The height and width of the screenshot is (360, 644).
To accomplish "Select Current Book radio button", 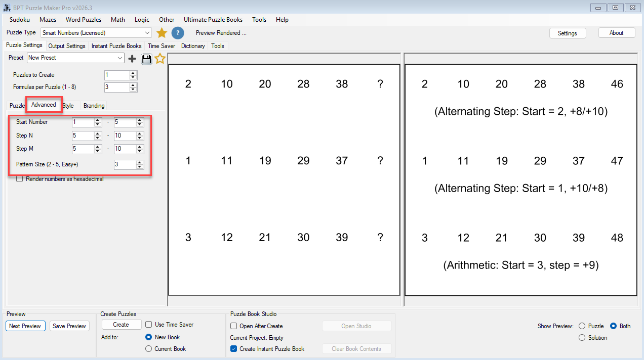I will click(149, 349).
